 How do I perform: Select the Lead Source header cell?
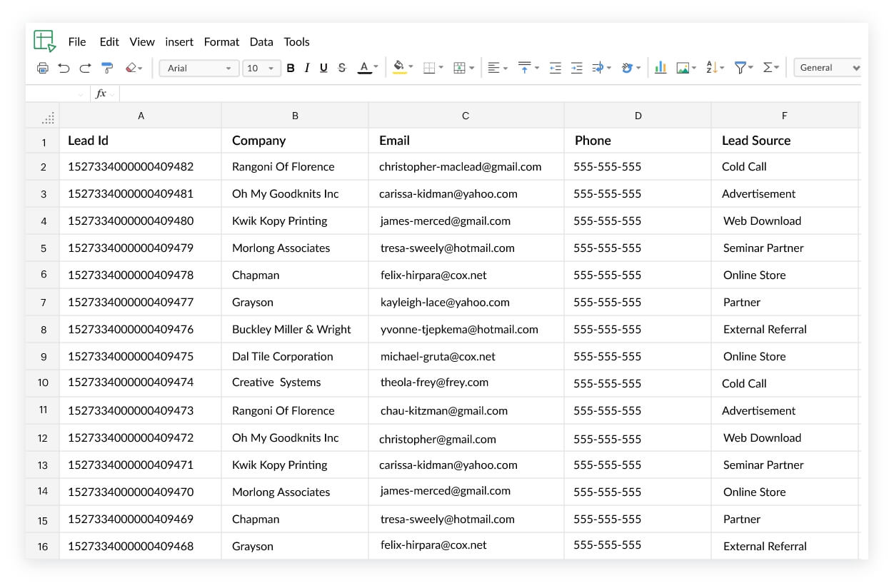(785, 141)
